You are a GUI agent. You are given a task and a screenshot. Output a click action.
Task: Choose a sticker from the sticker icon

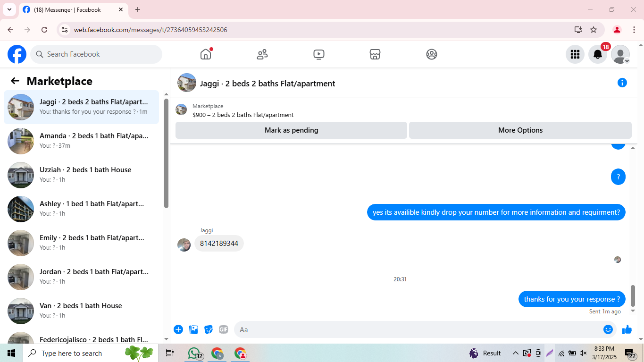209,329
